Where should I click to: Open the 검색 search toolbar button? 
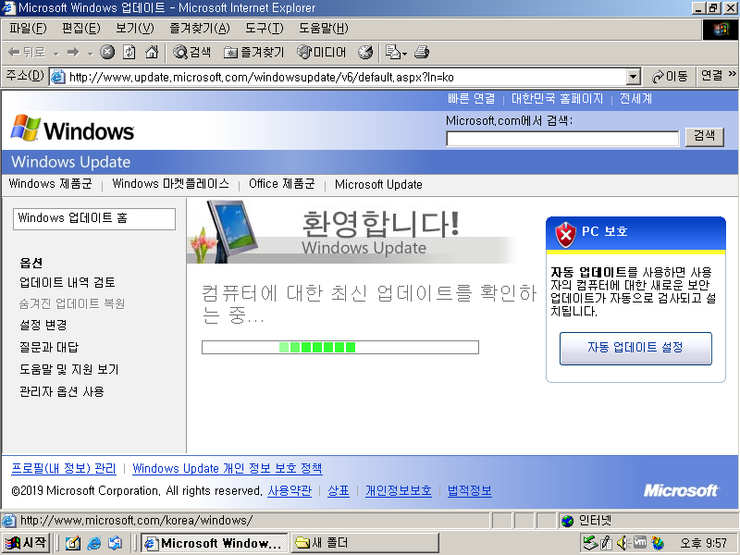click(x=192, y=52)
